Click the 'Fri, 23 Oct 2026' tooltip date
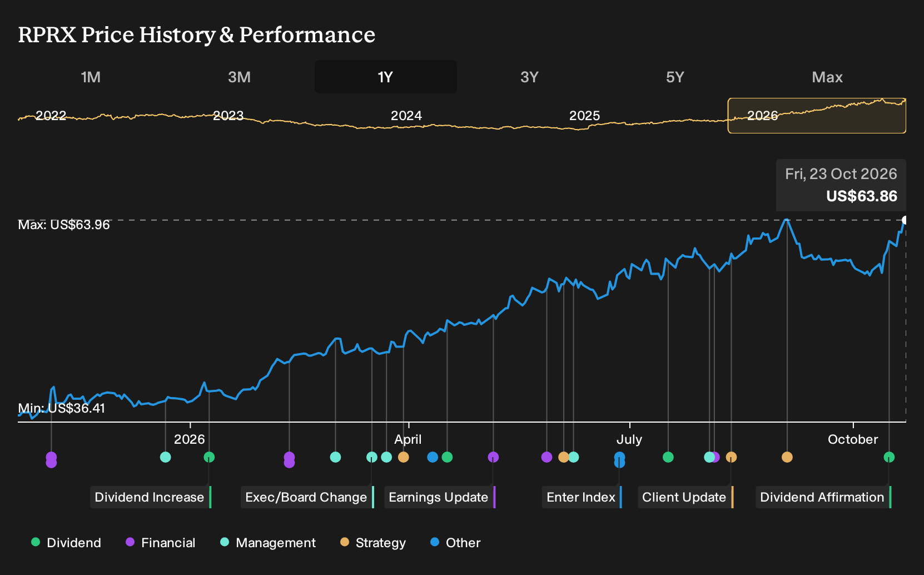924x575 pixels. pos(841,174)
